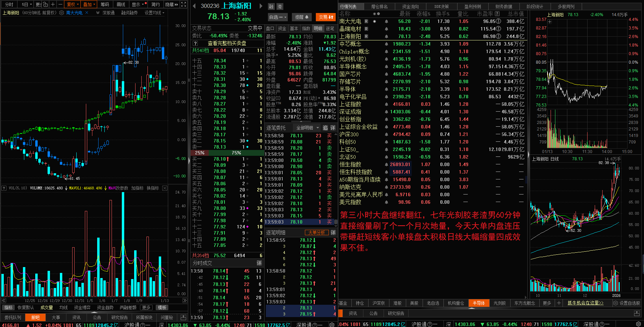Click the pop-out icon after 问董秘 tab
This screenshot has height=327, width=644.
tap(183, 317)
